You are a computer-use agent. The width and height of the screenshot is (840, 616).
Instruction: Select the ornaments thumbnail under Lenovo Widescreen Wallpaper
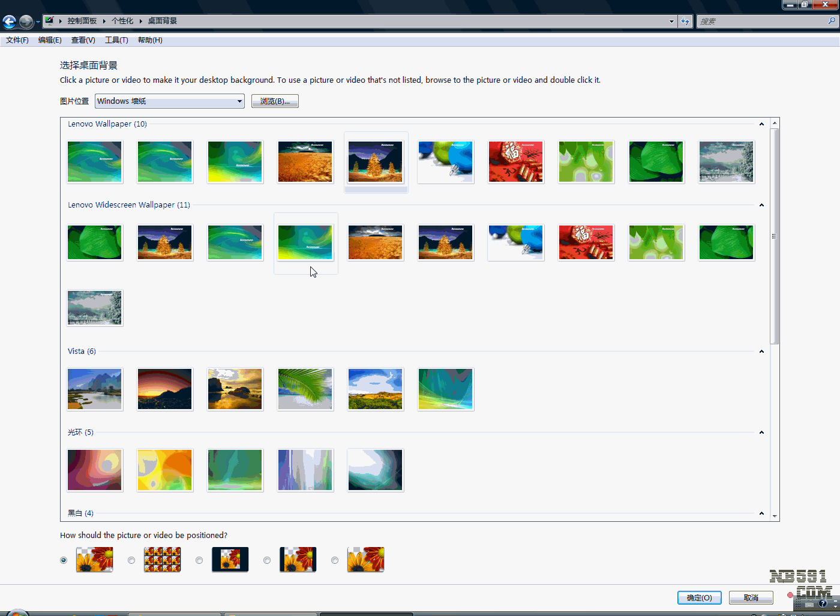coord(516,242)
